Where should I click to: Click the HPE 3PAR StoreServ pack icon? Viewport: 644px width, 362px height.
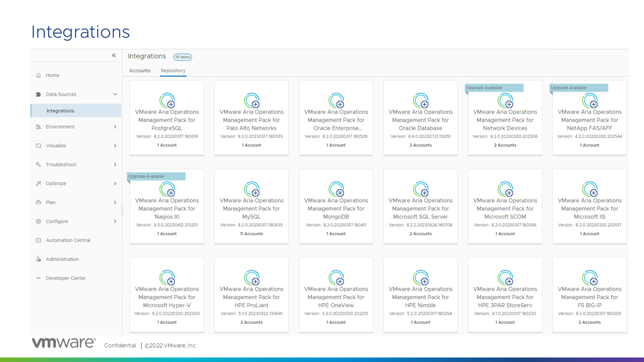[x=505, y=278]
